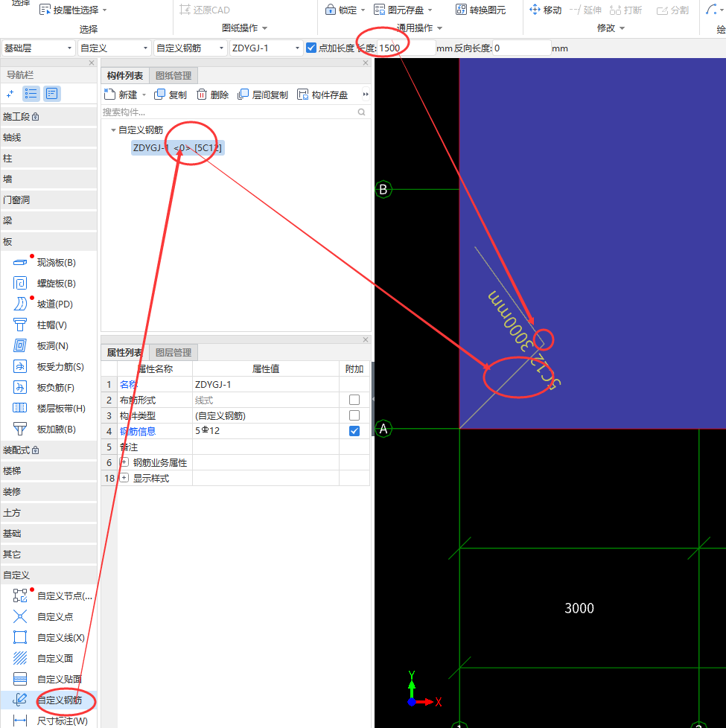Switch to the 图层管理 tab

click(173, 352)
